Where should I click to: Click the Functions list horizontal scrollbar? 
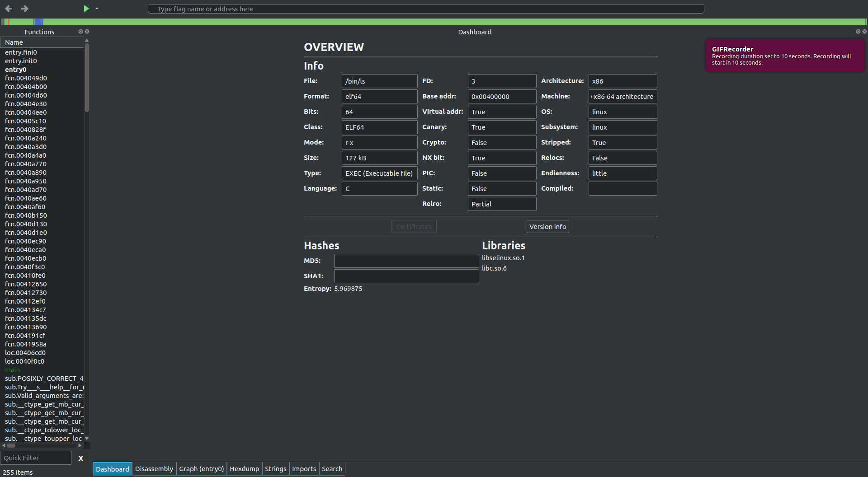pyautogui.click(x=11, y=445)
